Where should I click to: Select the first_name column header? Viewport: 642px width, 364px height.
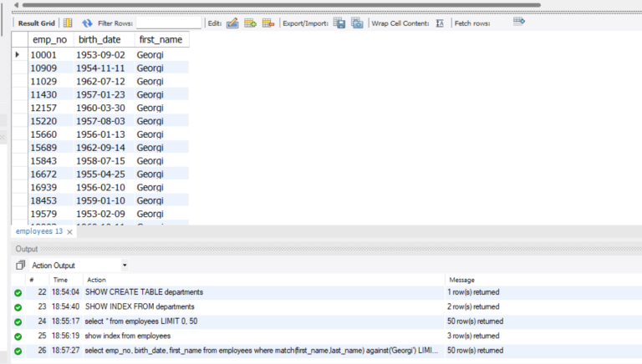(x=160, y=40)
